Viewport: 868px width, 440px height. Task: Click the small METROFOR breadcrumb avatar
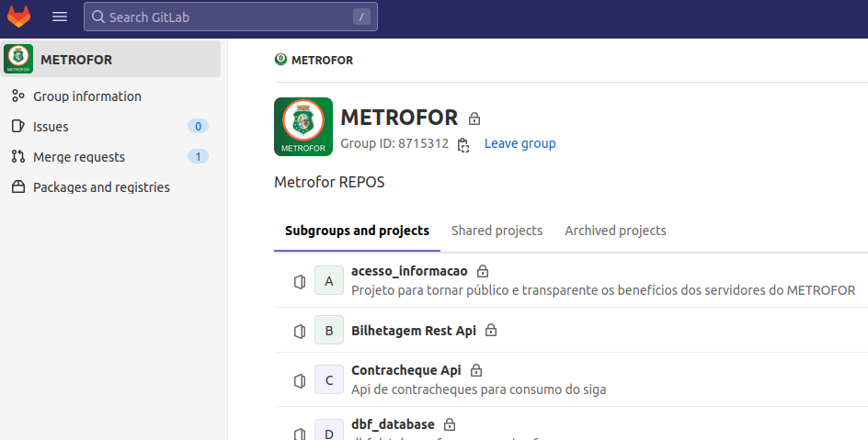tap(280, 59)
